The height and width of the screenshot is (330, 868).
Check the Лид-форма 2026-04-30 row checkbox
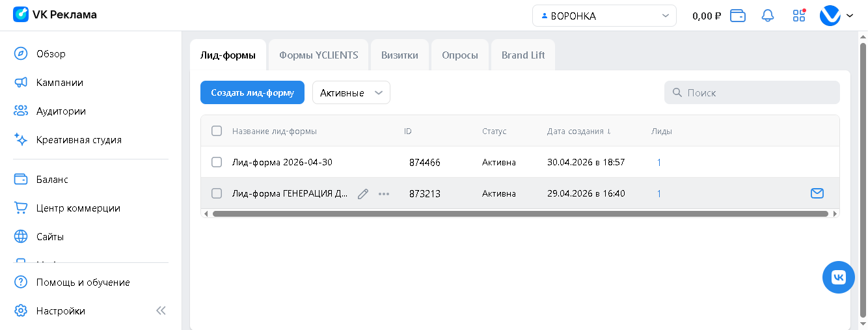(217, 162)
